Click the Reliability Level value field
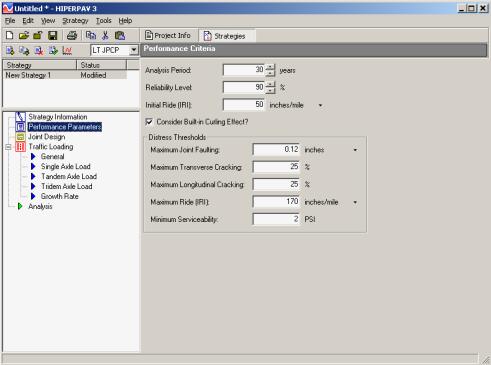The width and height of the screenshot is (491, 365). [244, 87]
